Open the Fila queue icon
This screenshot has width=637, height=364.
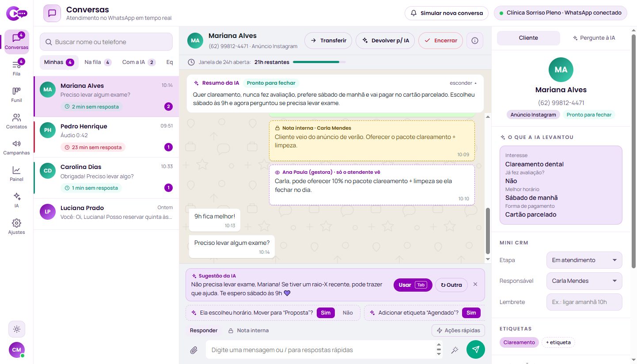coord(16,68)
